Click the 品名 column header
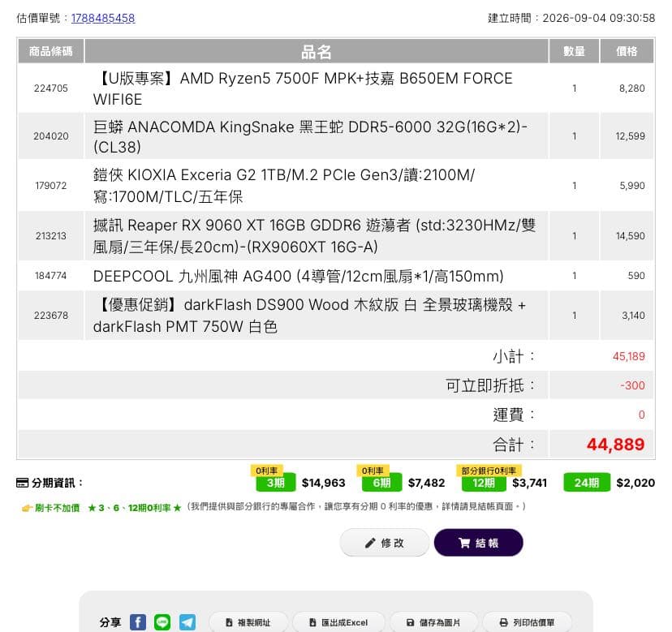 point(317,51)
